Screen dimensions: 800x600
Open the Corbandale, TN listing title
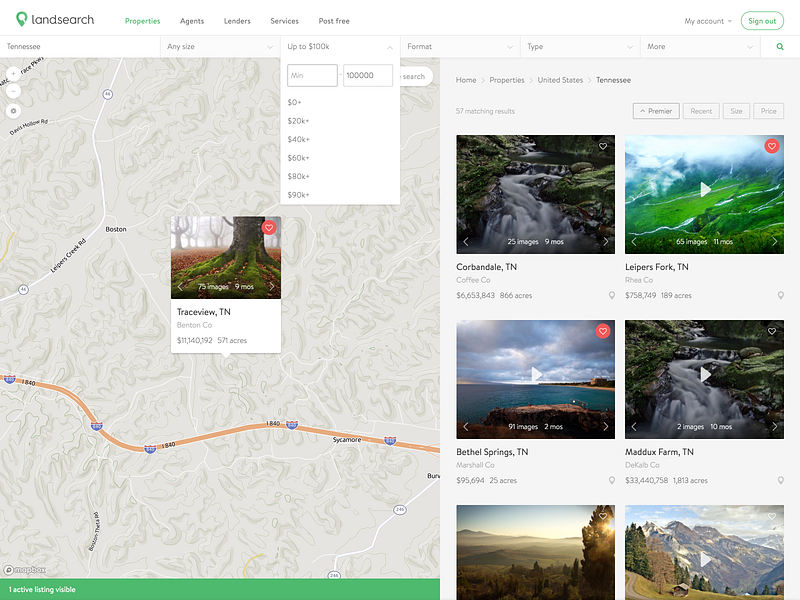tap(486, 267)
